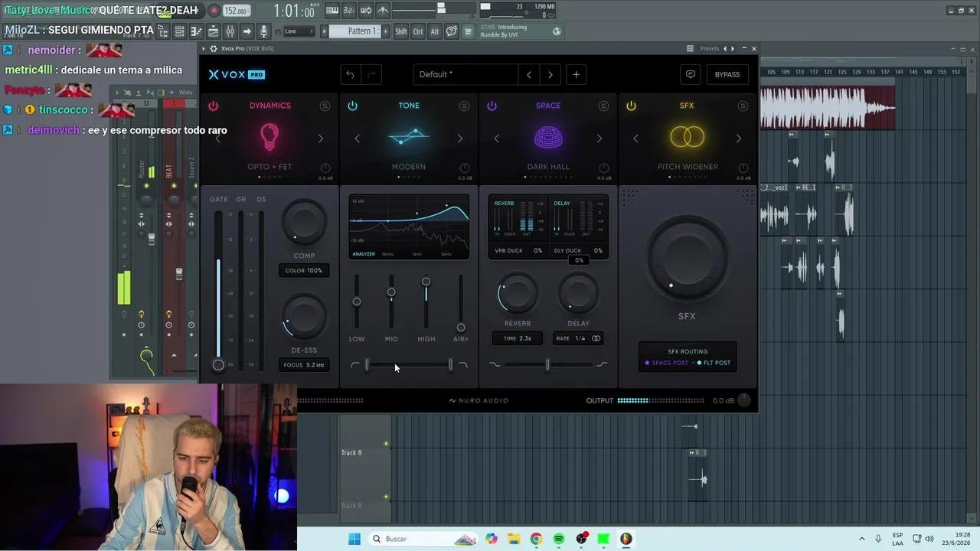Select previous Space mode before Dark Hall

[496, 139]
